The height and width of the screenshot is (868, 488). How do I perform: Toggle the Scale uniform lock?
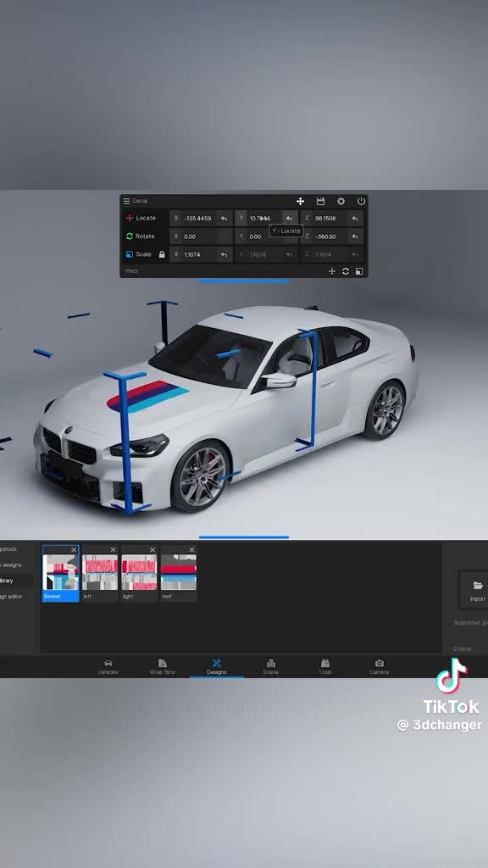click(162, 254)
